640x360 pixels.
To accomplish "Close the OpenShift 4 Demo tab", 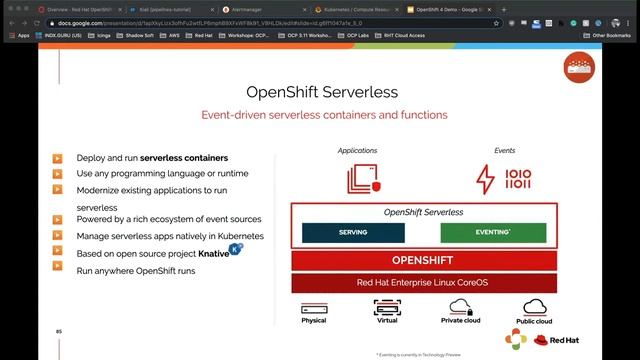I will [x=489, y=9].
